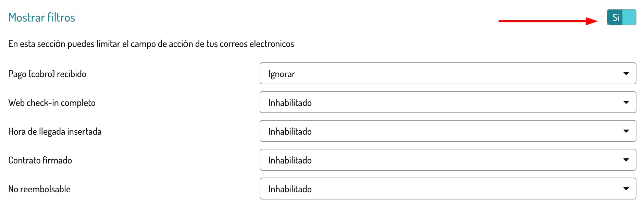Click the Web check-in completo label
The image size is (644, 218).
tap(52, 103)
